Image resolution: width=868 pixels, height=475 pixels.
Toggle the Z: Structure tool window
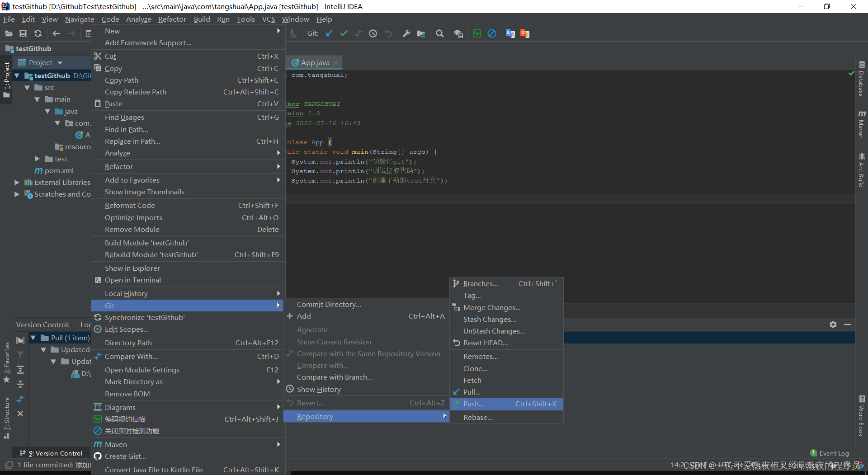pos(6,418)
